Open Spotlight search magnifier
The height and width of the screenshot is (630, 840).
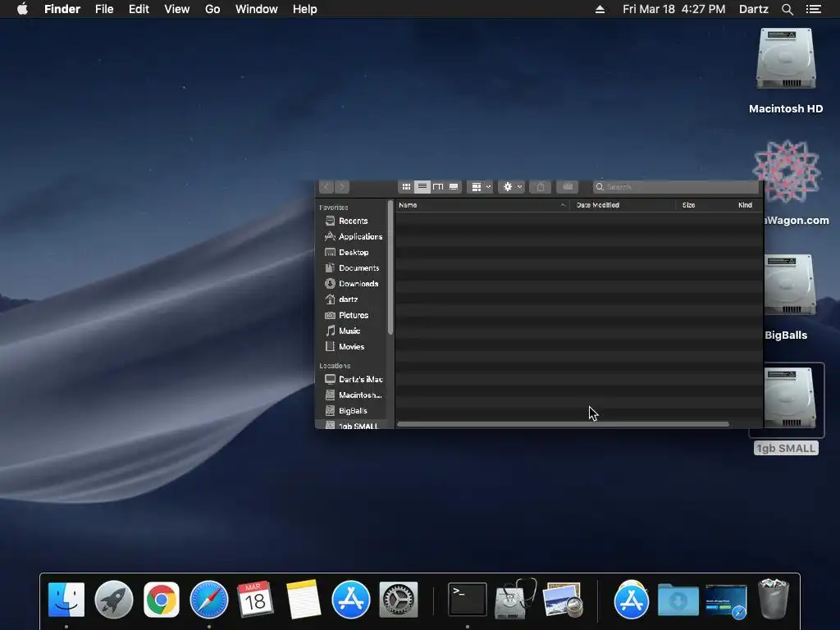[787, 9]
